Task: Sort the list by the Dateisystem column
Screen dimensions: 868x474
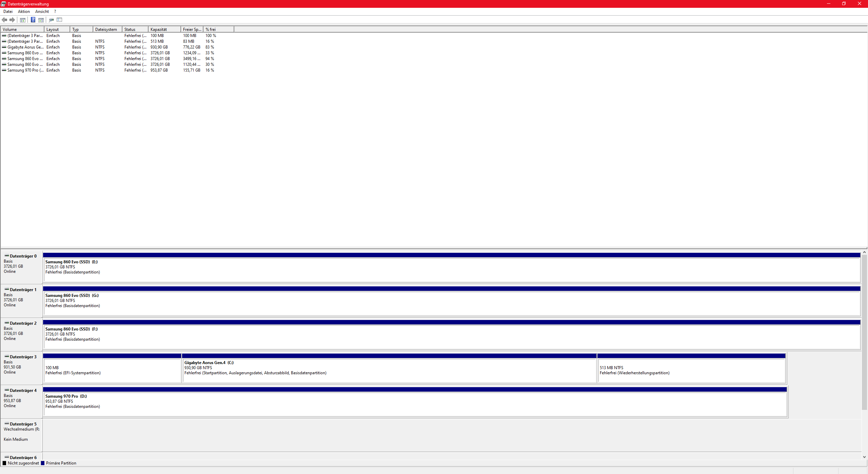Action: coord(107,30)
